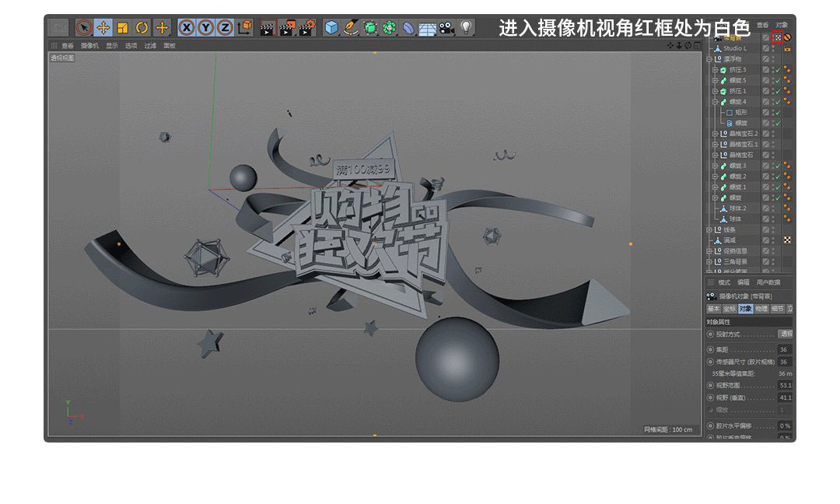Image resolution: width=840 pixels, height=504 pixels.
Task: Open viewport 摄像机 menu
Action: tap(89, 46)
